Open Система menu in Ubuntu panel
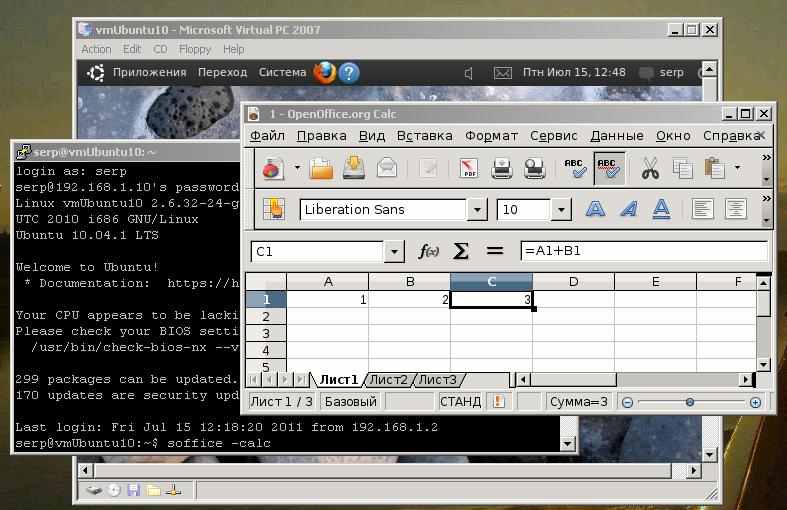 coord(282,72)
